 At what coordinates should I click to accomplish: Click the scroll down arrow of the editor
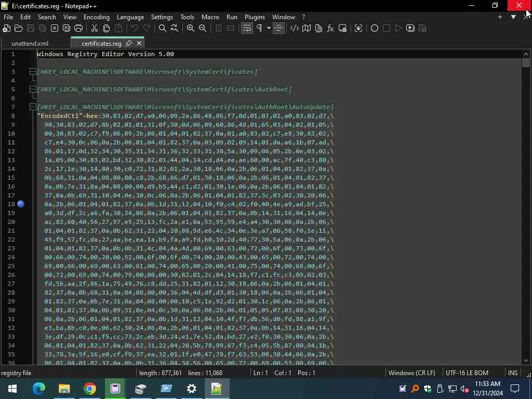tap(526, 361)
